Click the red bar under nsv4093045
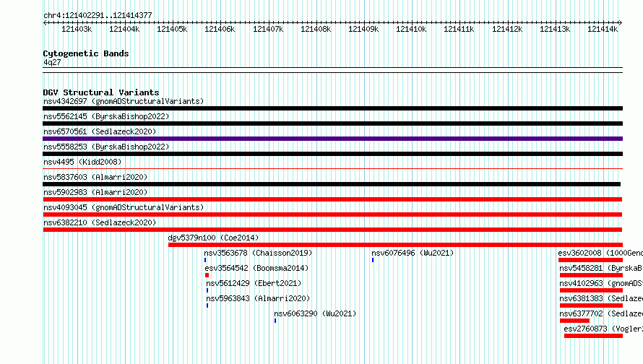The height and width of the screenshot is (364, 643). pos(332,214)
